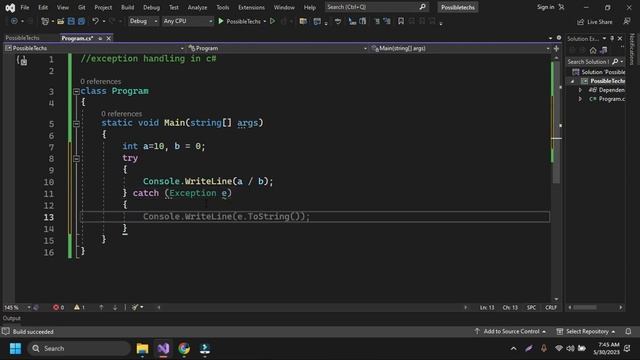Screen dimensions: 640x360
Task: Expand the Dependencies tree node
Action: coord(580,90)
